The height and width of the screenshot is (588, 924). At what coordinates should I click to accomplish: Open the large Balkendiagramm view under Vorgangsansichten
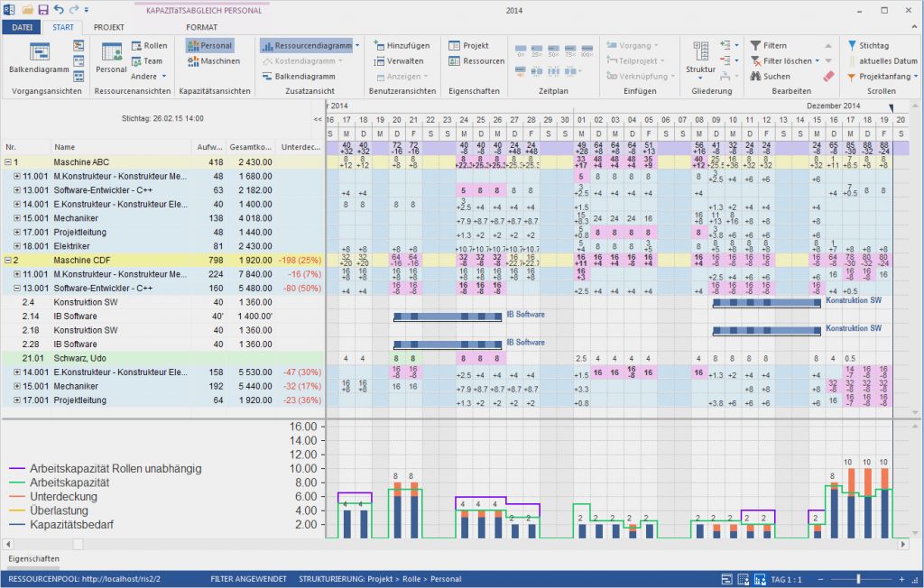point(39,58)
